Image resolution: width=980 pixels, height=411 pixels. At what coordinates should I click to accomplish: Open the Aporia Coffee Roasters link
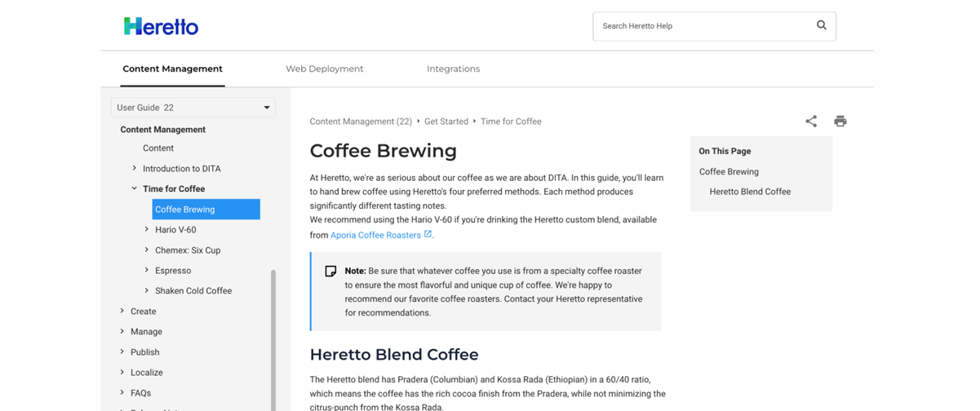[375, 235]
